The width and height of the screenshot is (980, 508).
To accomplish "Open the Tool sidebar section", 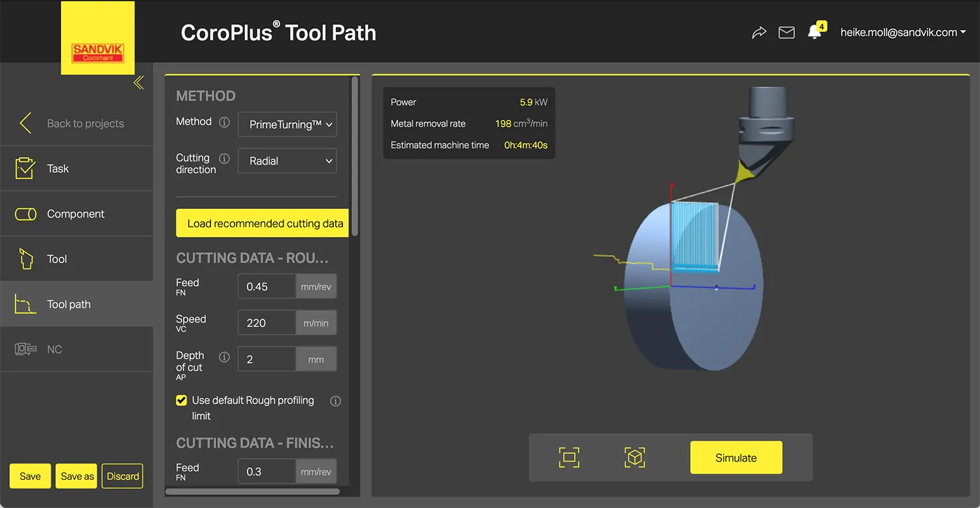I will pyautogui.click(x=57, y=259).
